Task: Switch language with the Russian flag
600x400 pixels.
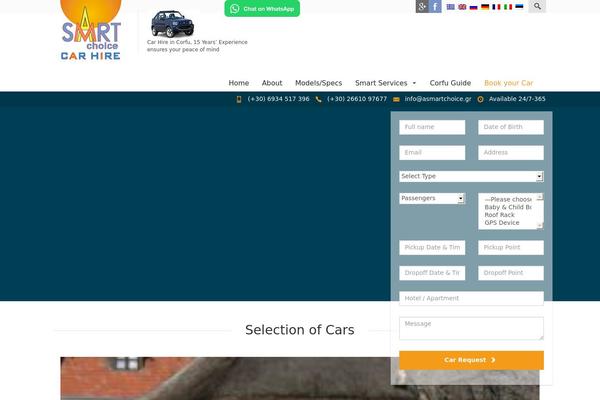Action: click(474, 7)
